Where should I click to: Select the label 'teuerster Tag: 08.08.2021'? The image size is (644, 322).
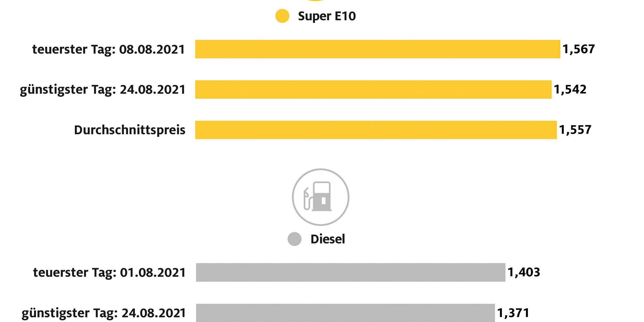pos(108,49)
